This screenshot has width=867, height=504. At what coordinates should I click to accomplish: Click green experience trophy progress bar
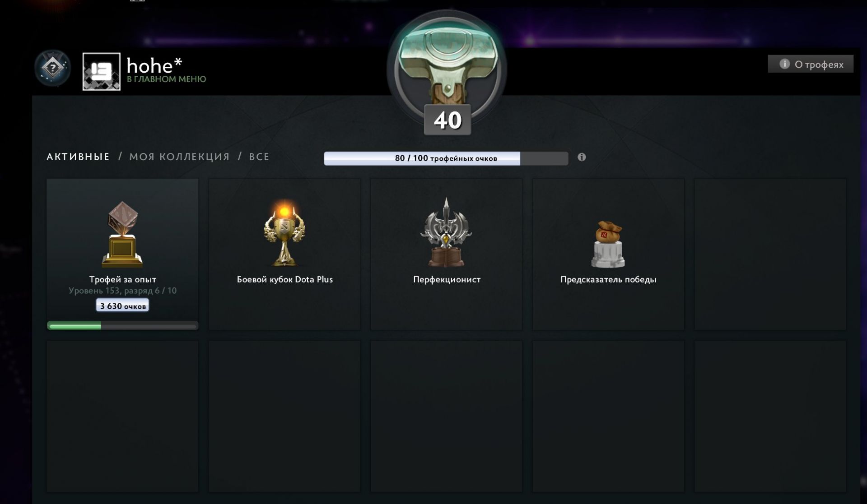[x=122, y=326]
